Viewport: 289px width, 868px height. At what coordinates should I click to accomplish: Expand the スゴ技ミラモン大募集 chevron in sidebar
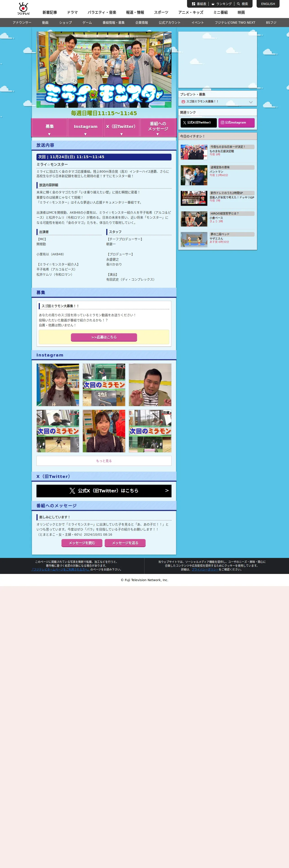click(251, 102)
